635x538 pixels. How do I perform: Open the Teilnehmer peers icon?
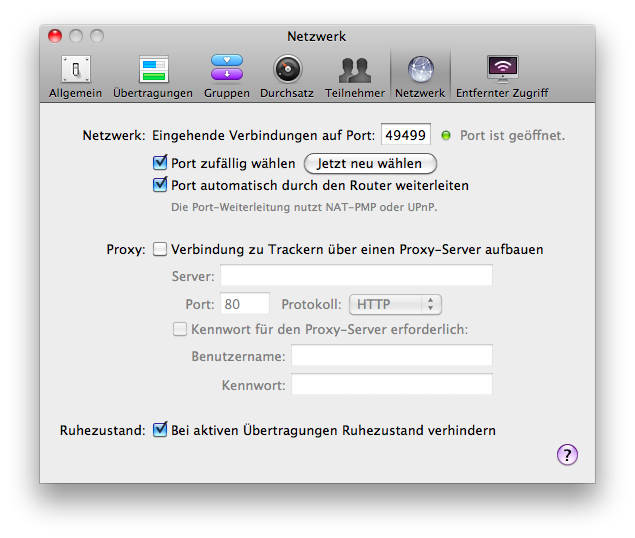354,70
